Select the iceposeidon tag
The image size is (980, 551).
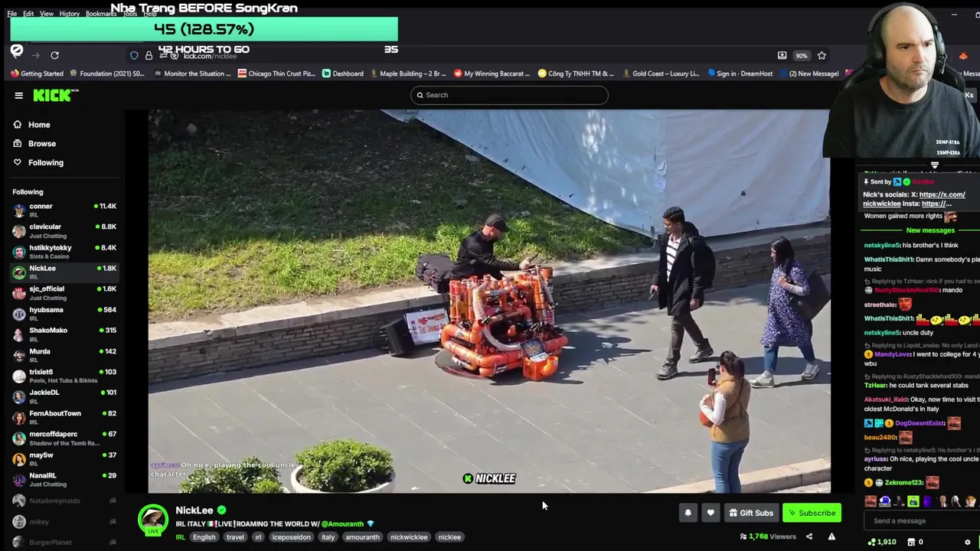(x=292, y=537)
